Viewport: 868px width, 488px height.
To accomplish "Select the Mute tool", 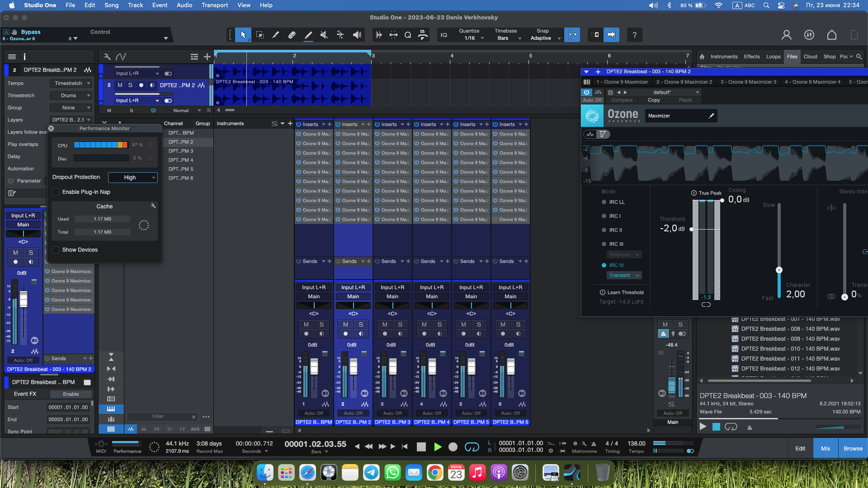I will (x=324, y=35).
